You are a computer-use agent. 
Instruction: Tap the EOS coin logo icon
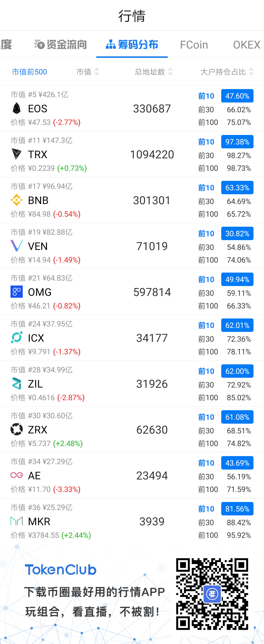click(x=17, y=109)
